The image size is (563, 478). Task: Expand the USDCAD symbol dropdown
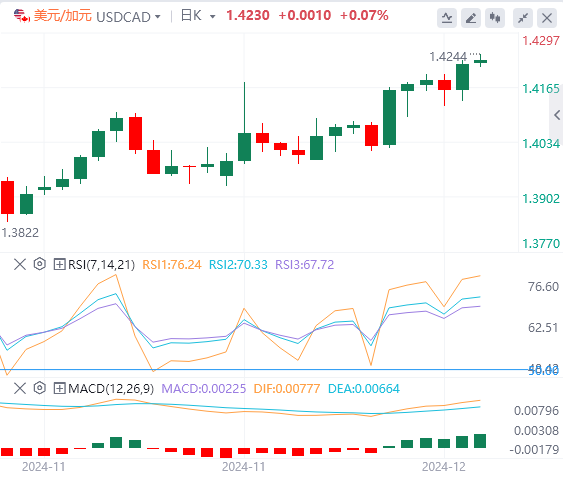[157, 17]
